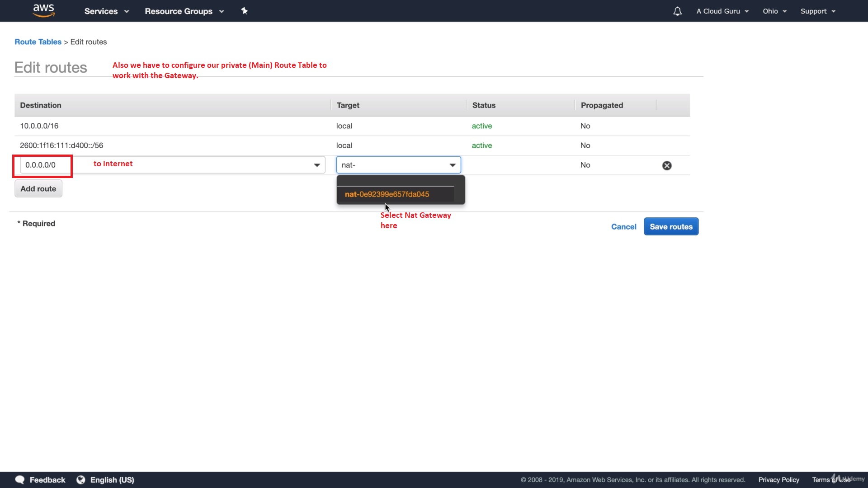The image size is (868, 488).
Task: Open the destination dropdown arrow
Action: click(x=317, y=165)
